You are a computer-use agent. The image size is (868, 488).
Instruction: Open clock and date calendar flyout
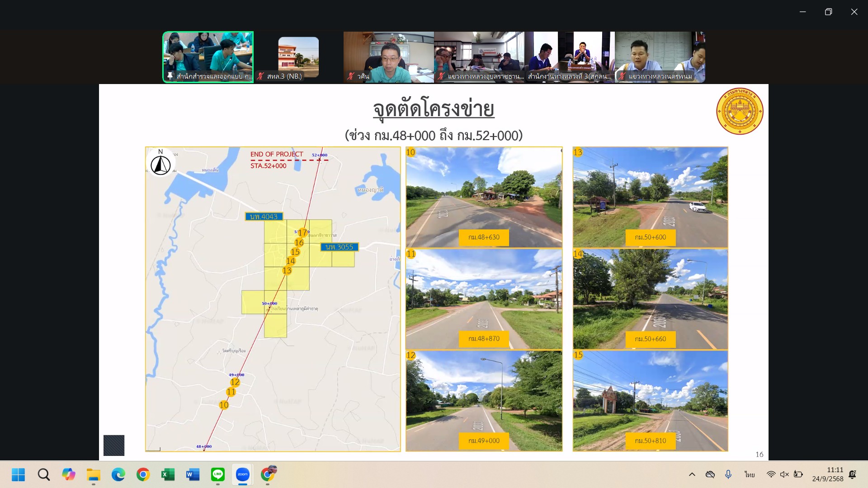point(827,474)
